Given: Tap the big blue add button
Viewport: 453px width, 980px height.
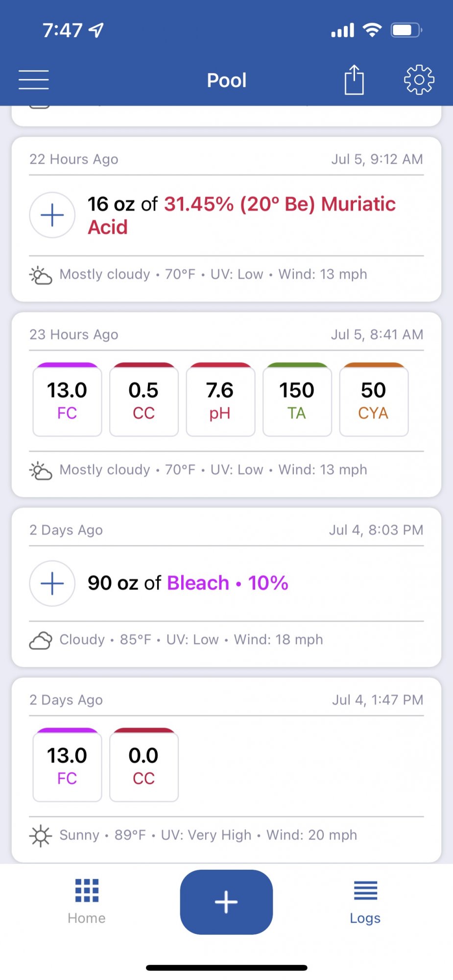Looking at the screenshot, I should point(226,902).
